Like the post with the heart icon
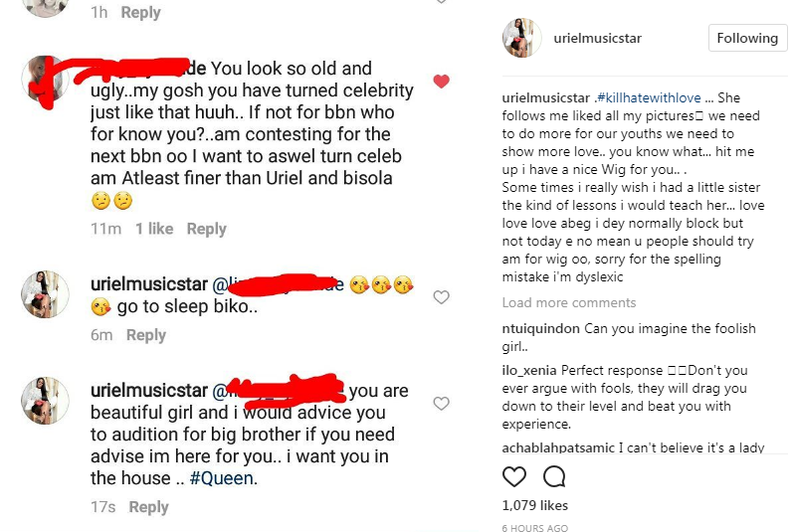Viewport: 791px width, 532px height. 514,476
